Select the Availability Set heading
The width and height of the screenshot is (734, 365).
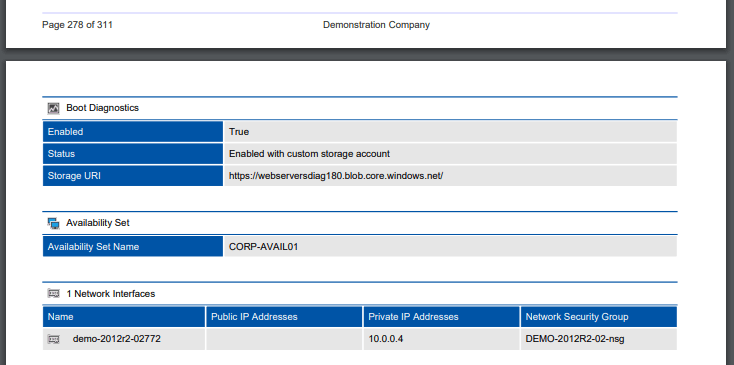click(x=98, y=223)
